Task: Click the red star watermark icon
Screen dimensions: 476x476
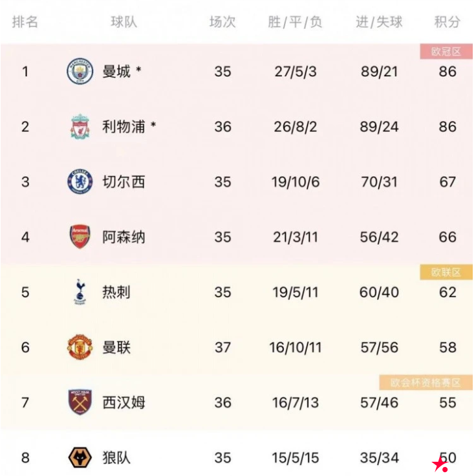Action: coord(440,464)
